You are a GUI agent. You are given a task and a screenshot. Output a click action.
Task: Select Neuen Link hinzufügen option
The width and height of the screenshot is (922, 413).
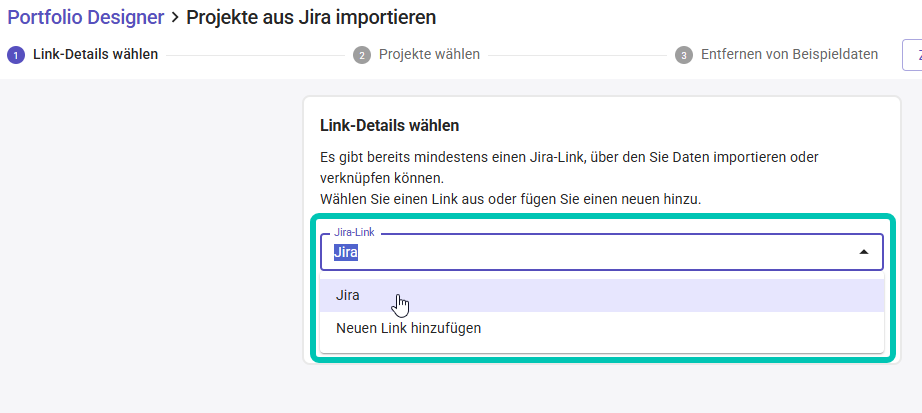click(602, 328)
